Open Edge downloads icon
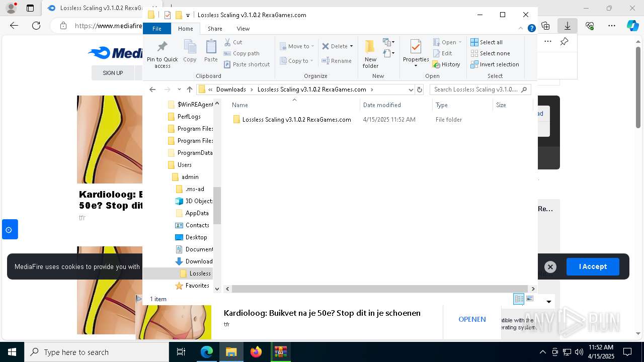Viewport: 644px width, 362px height. (x=568, y=26)
